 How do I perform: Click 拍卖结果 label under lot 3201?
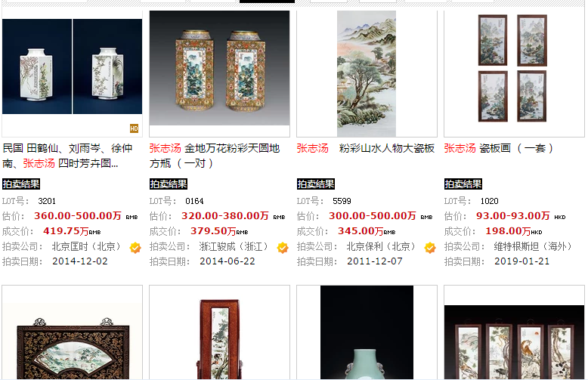click(21, 184)
